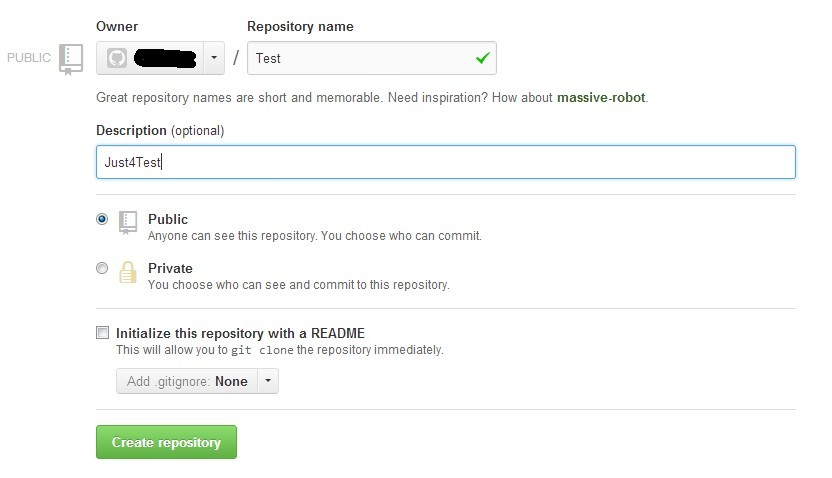The height and width of the screenshot is (478, 832).
Task: Click the repository book icon beside PUBLIC
Action: click(x=71, y=59)
